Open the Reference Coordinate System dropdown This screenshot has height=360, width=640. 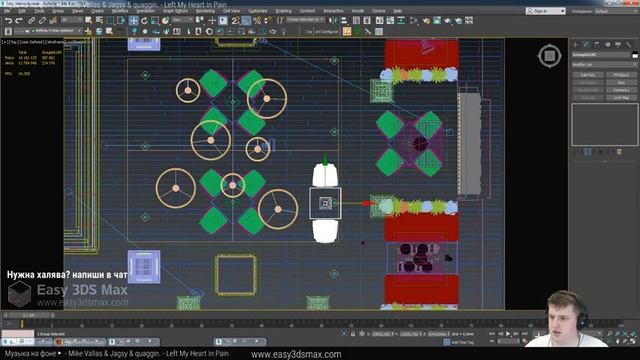point(182,20)
